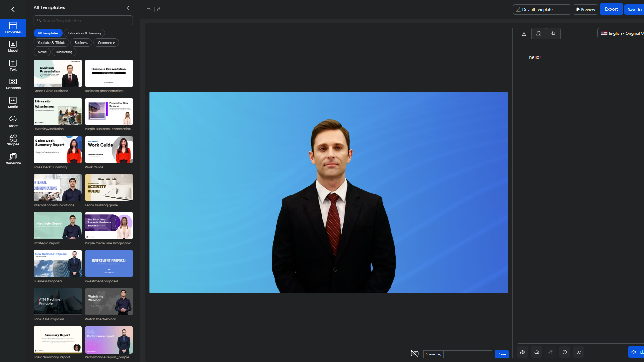
Task: Open the Model panel in sidebar
Action: pos(13,47)
